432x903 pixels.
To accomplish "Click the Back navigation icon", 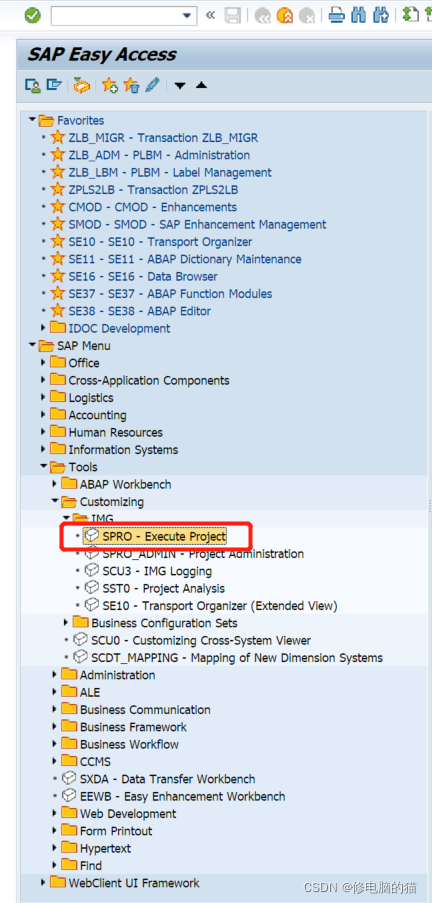I will (263, 16).
